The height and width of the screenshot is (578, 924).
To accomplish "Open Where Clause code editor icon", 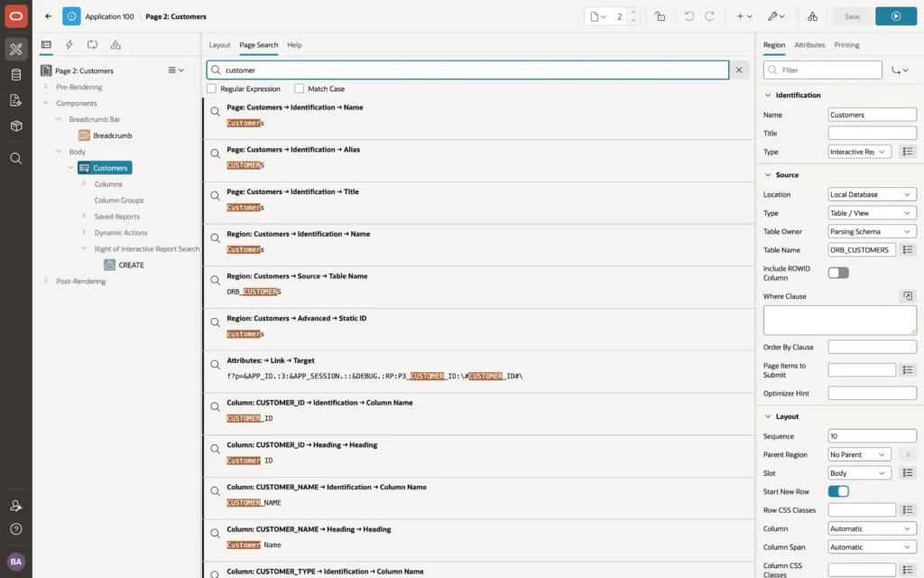I will (x=908, y=296).
